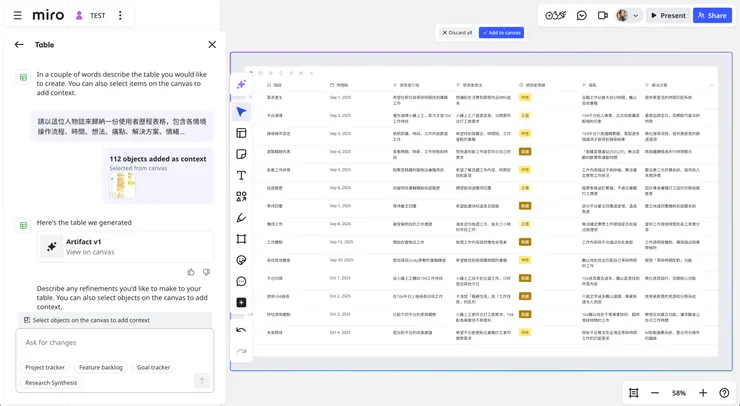Open the main hamburger menu

click(17, 16)
